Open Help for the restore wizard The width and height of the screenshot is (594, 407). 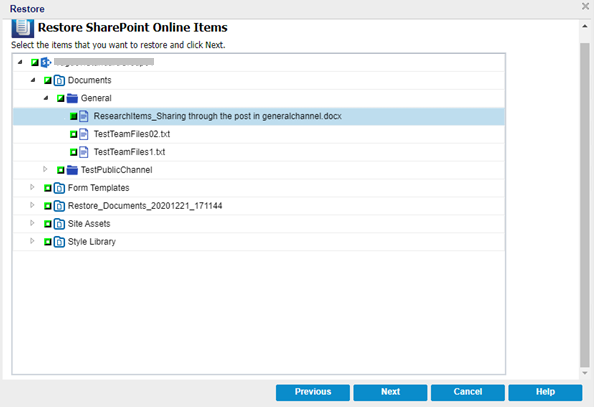point(545,392)
